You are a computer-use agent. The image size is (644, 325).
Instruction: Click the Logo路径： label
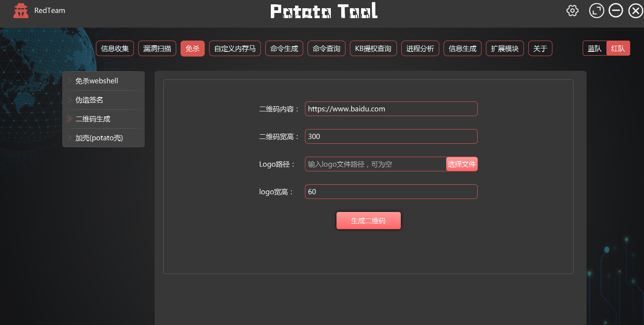click(278, 164)
